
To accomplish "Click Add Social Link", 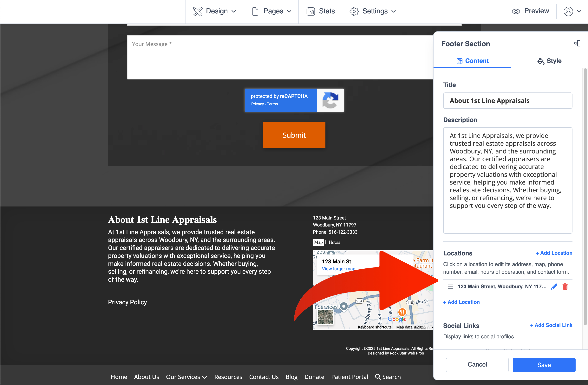I will point(551,325).
